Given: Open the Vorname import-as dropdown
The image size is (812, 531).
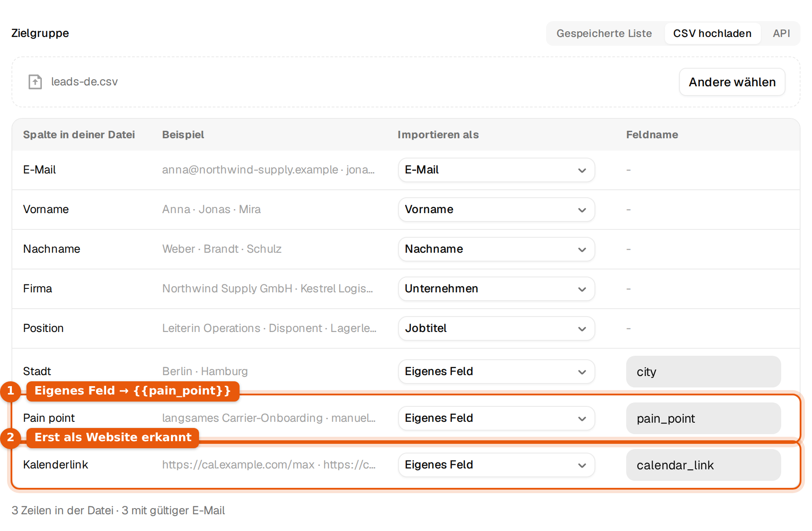Looking at the screenshot, I should pos(496,210).
